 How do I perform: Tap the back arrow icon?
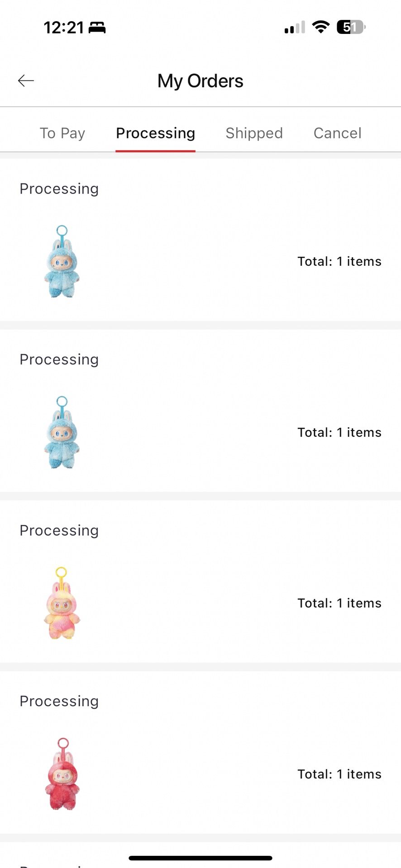click(x=26, y=81)
